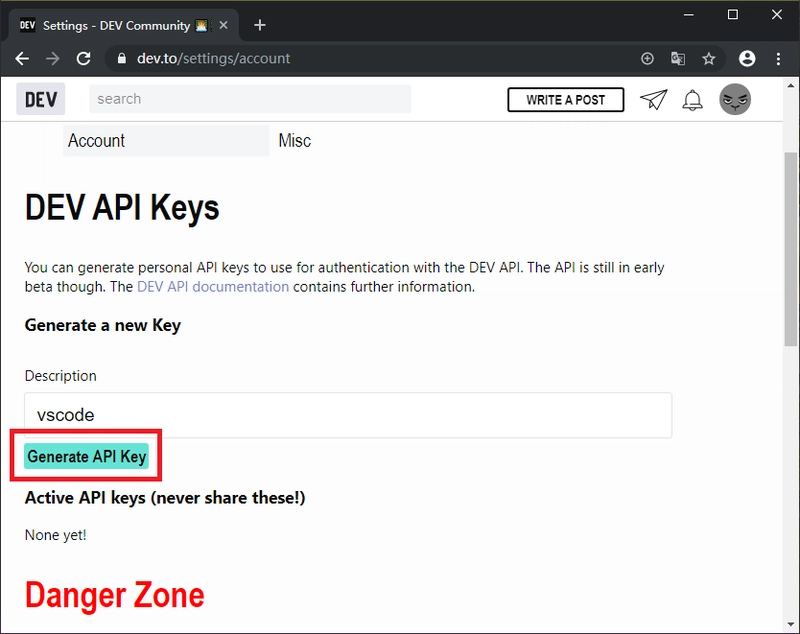Click the page vertical scrollbar thumb
800x634 pixels.
pos(791,249)
